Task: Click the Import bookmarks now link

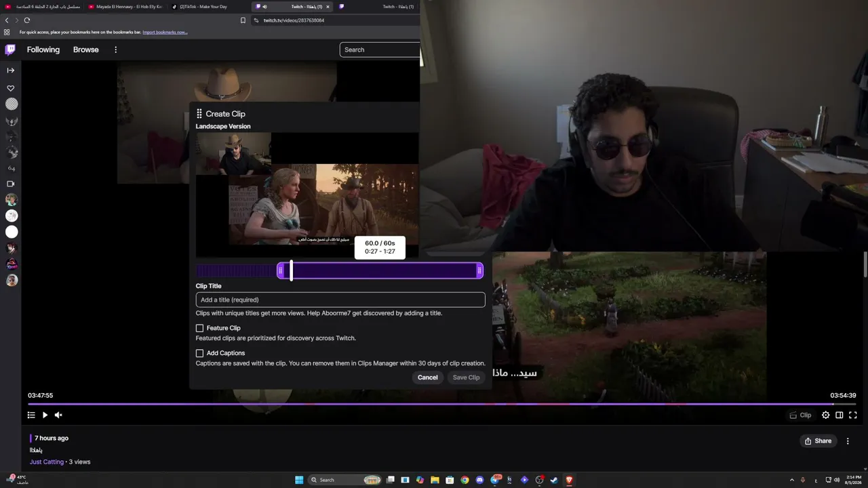Action: (165, 32)
